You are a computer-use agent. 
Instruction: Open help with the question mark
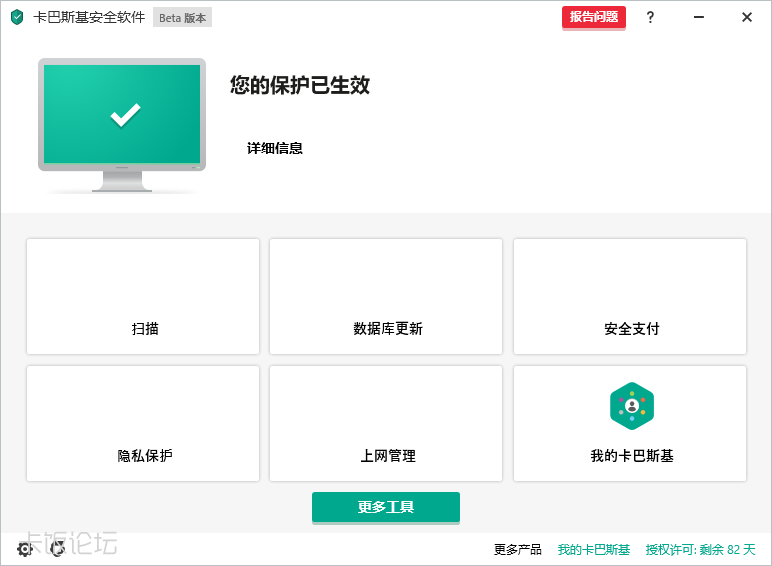point(650,17)
